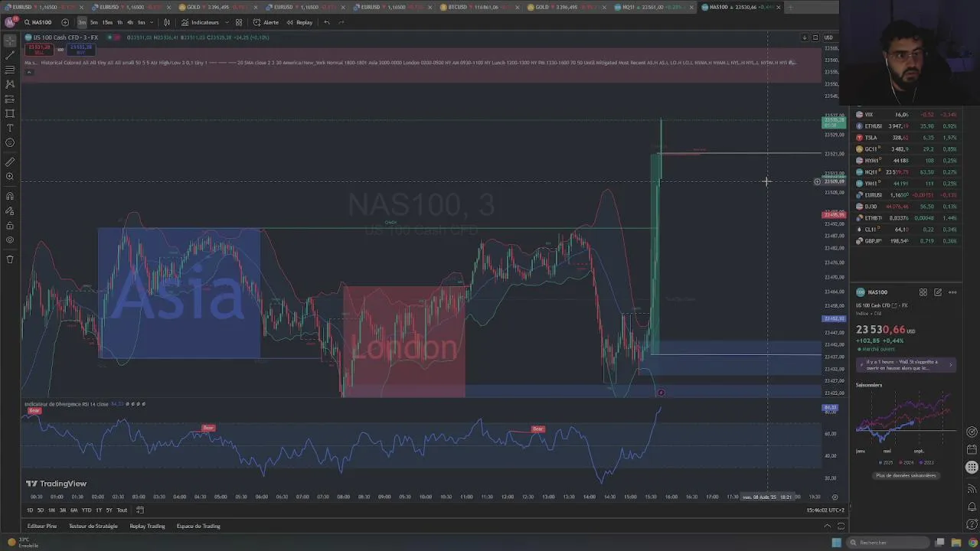This screenshot has height=551, width=980.
Task: Click the red SELL price button
Action: (x=39, y=50)
